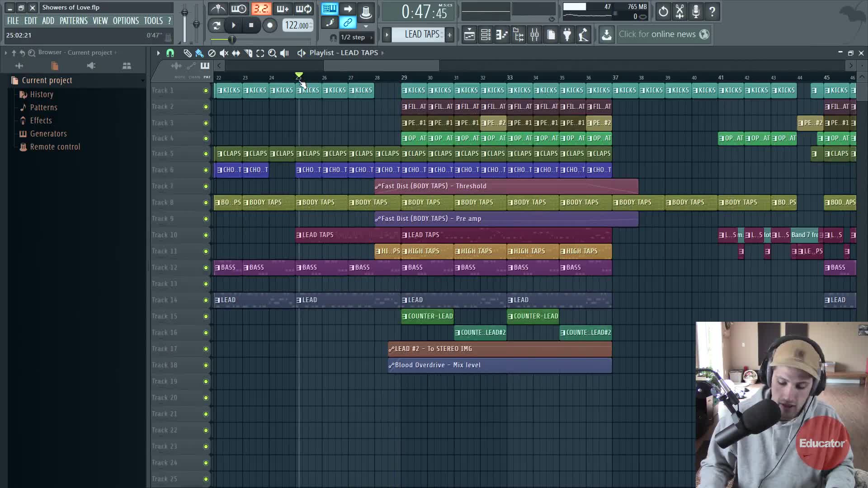This screenshot has height=488, width=868.
Task: Mute Track 5 with its green LED
Action: point(206,154)
